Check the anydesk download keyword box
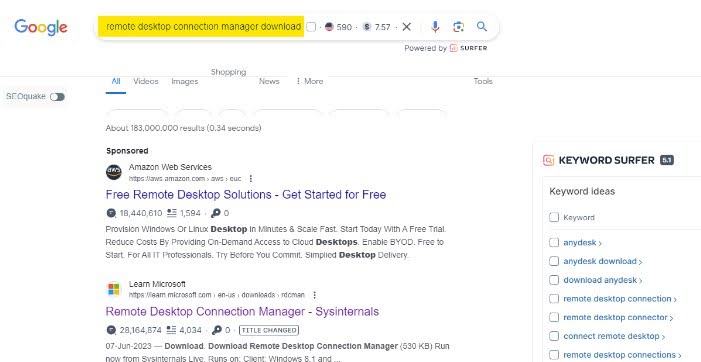Viewport: 701px width, 362px height. [x=554, y=261]
